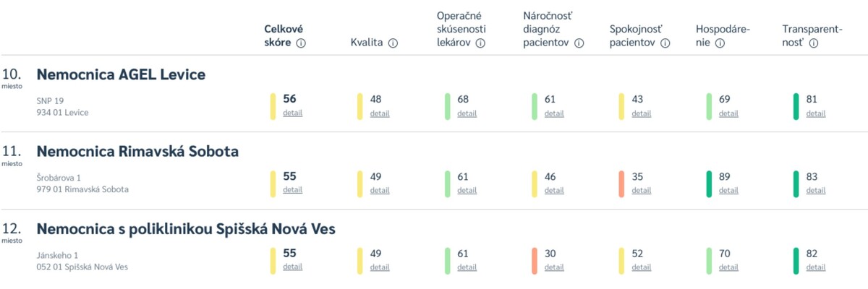The height and width of the screenshot is (289, 868).
Task: Open detail under AGEL Levice overall score 56
Action: pyautogui.click(x=292, y=113)
